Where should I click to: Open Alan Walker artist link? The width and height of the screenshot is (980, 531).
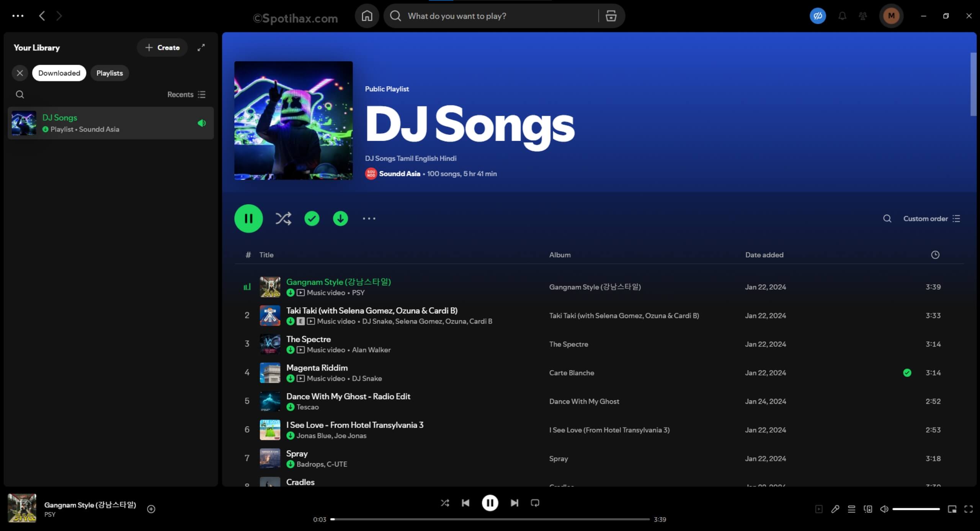click(x=371, y=350)
